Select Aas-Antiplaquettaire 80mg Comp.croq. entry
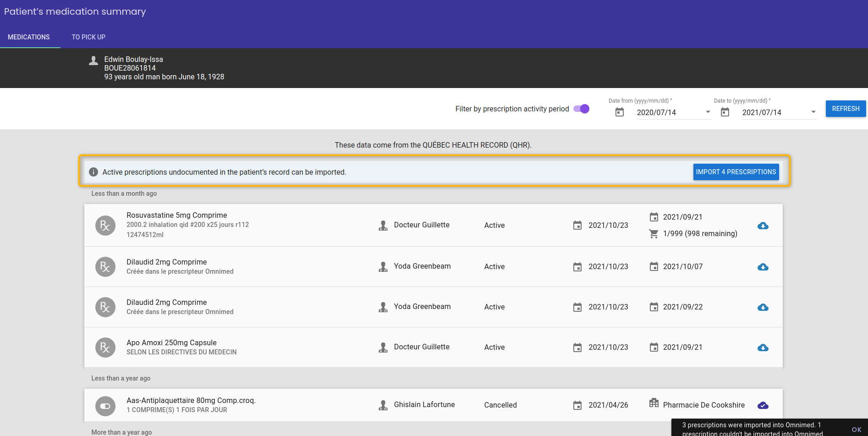The height and width of the screenshot is (436, 868). [434, 405]
